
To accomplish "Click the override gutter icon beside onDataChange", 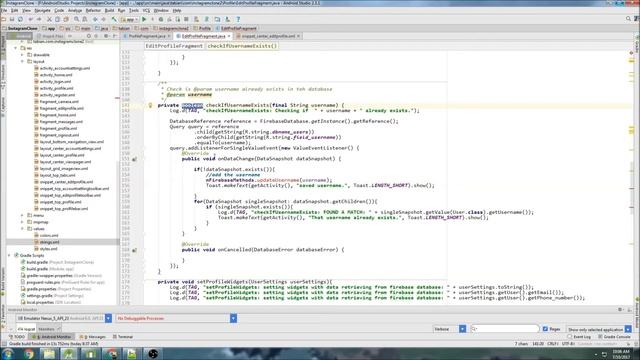I will click(134, 159).
